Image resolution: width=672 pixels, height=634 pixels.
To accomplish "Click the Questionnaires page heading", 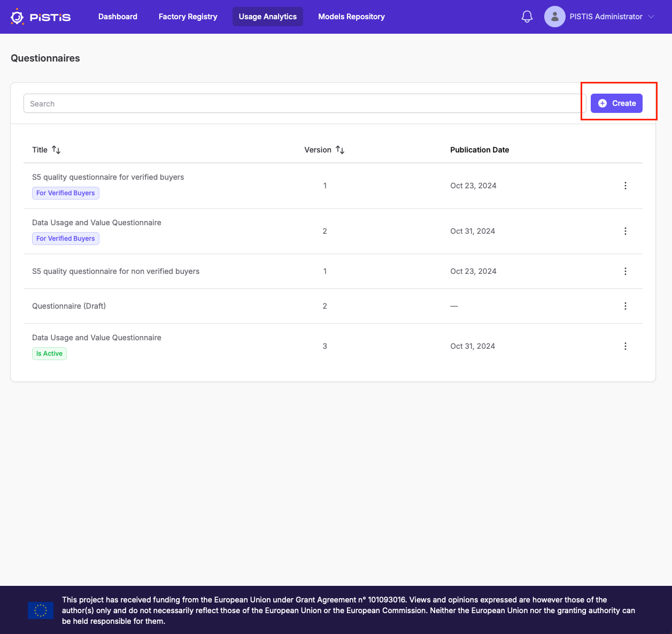I will [x=45, y=58].
